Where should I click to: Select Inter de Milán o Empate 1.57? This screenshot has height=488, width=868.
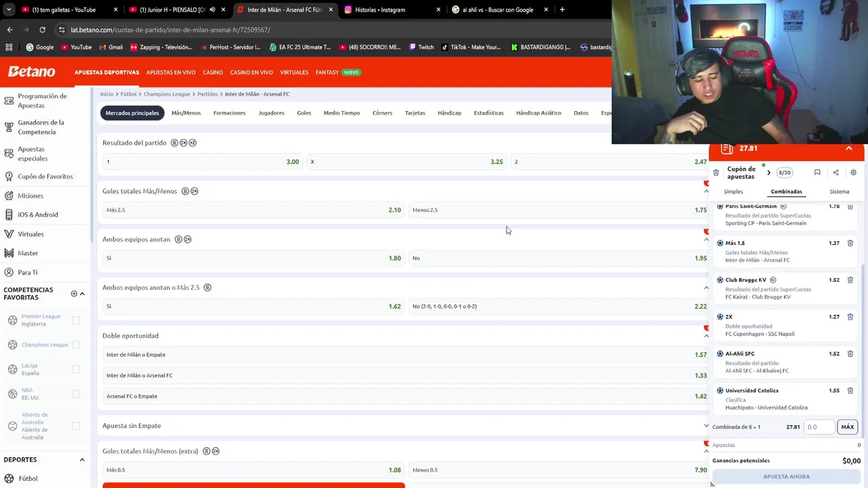(x=407, y=354)
